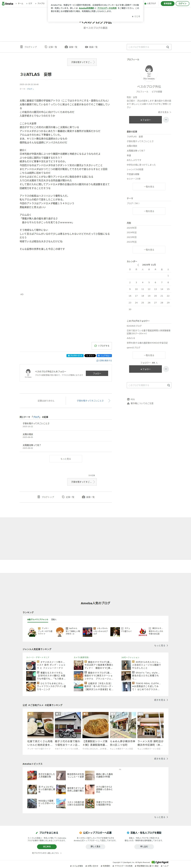Focus the top blog search field

click(146, 47)
